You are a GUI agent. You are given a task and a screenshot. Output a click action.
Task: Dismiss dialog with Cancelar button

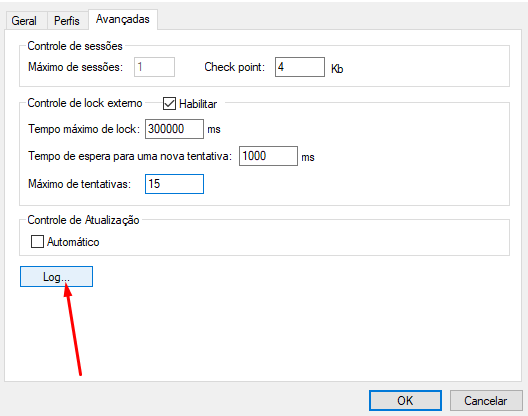tap(486, 401)
